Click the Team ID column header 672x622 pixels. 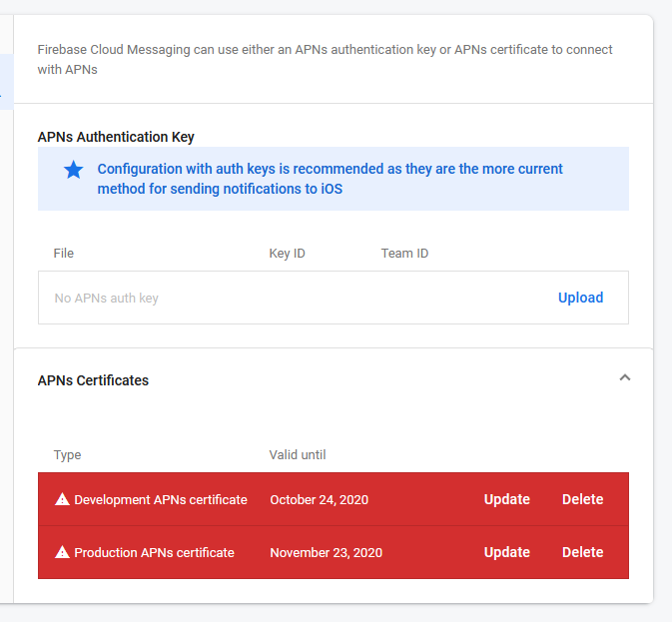(x=404, y=254)
